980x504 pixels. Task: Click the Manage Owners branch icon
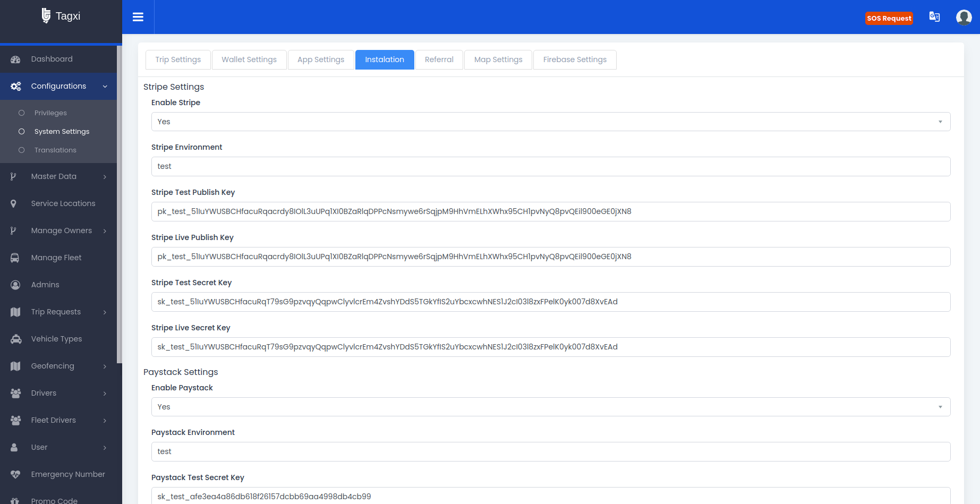(x=13, y=231)
